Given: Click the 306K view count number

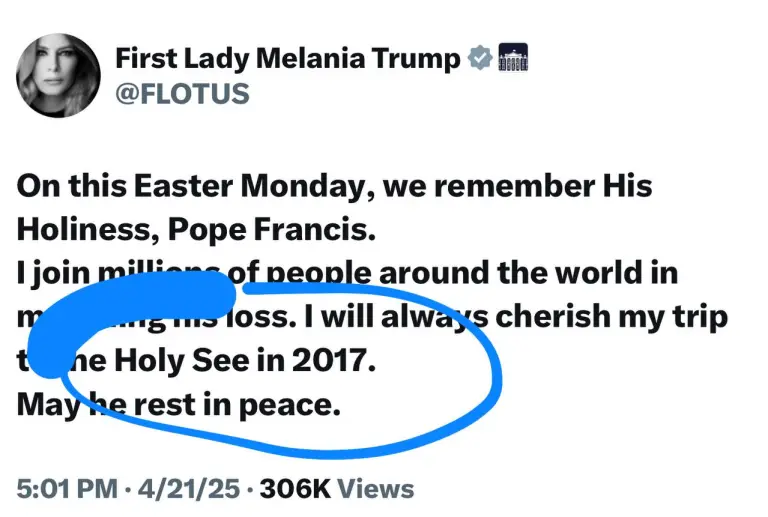Looking at the screenshot, I should pos(292,489).
